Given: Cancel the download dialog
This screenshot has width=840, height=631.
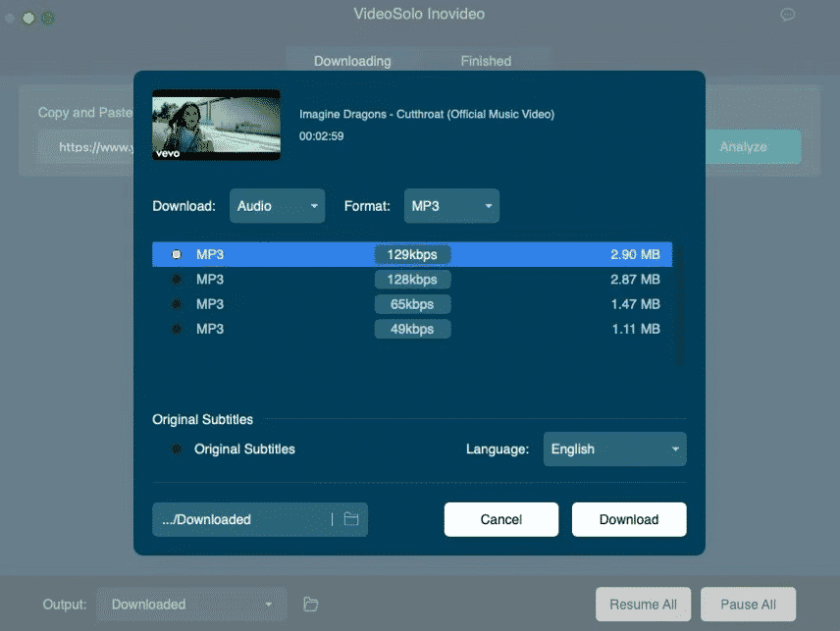Looking at the screenshot, I should (500, 519).
